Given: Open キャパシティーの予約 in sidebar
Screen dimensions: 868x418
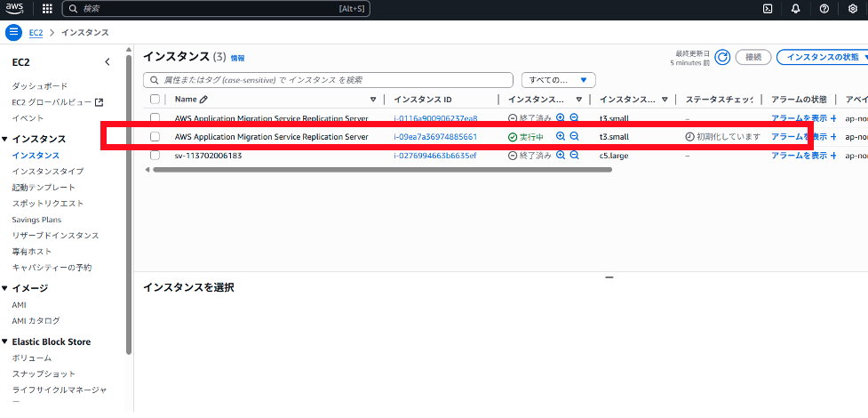Looking at the screenshot, I should (52, 268).
